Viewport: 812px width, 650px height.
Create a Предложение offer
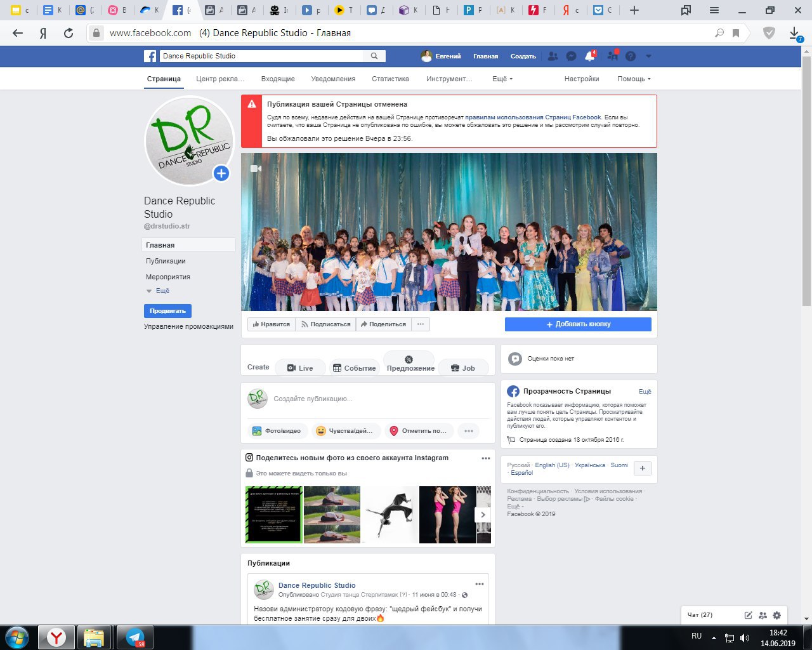(x=410, y=364)
